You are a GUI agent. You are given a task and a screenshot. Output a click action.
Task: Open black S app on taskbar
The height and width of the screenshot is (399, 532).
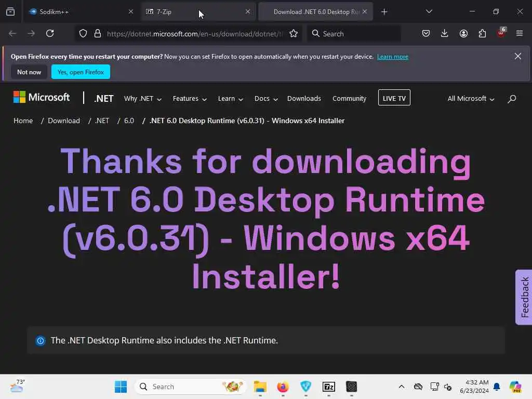click(352, 387)
